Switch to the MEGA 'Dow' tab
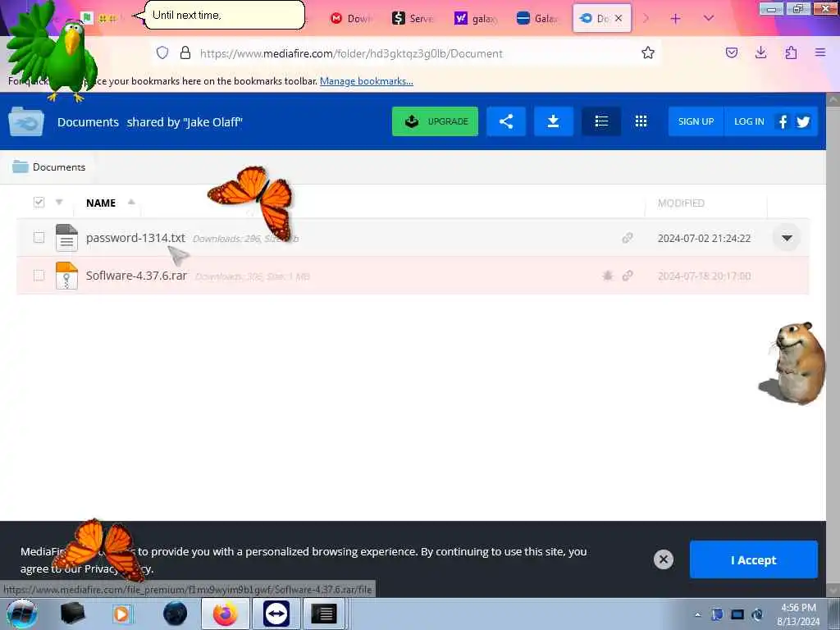The width and height of the screenshot is (840, 630). point(351,18)
